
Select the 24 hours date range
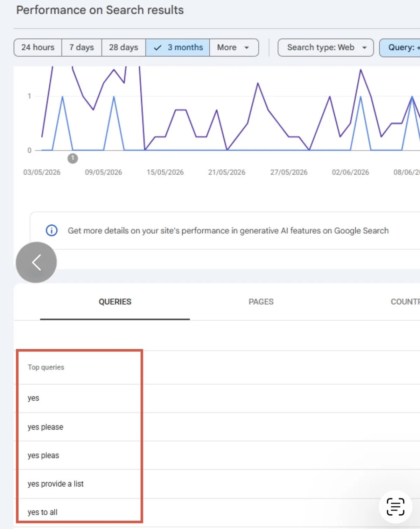tap(38, 48)
